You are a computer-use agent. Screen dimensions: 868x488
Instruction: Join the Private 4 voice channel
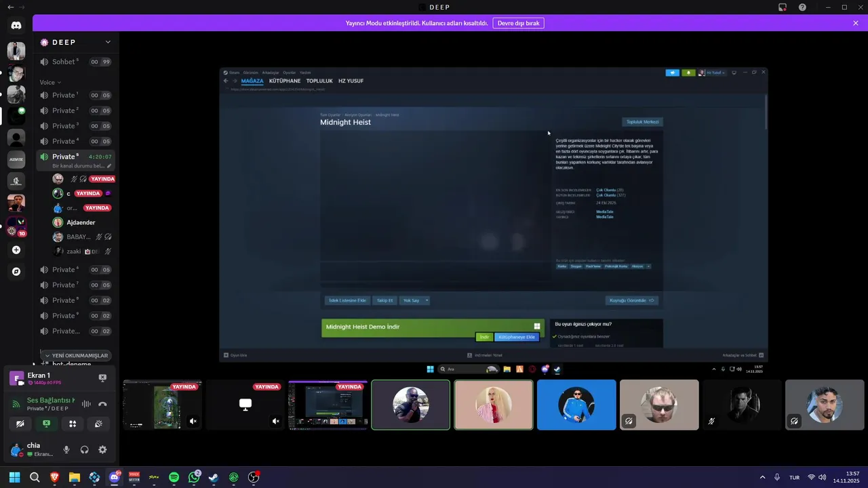pos(75,141)
